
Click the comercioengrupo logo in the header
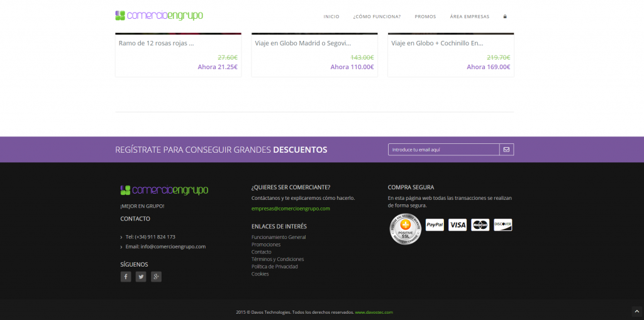pyautogui.click(x=159, y=15)
